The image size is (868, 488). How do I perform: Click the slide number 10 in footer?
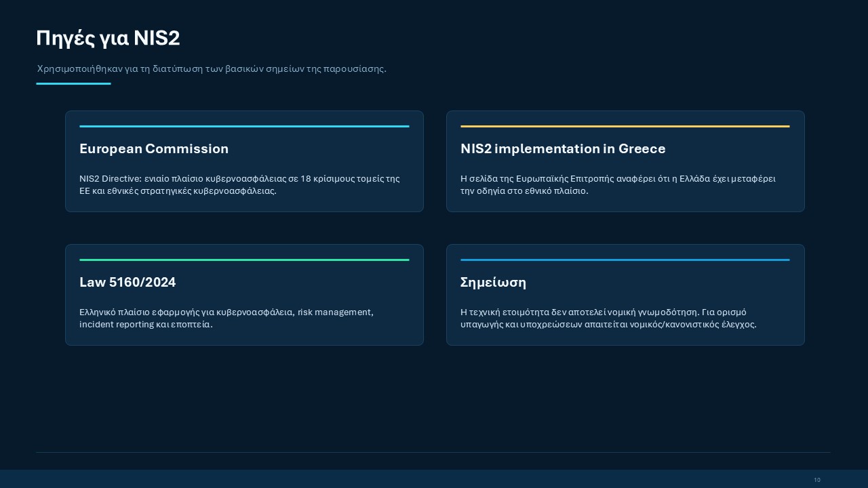tap(817, 480)
